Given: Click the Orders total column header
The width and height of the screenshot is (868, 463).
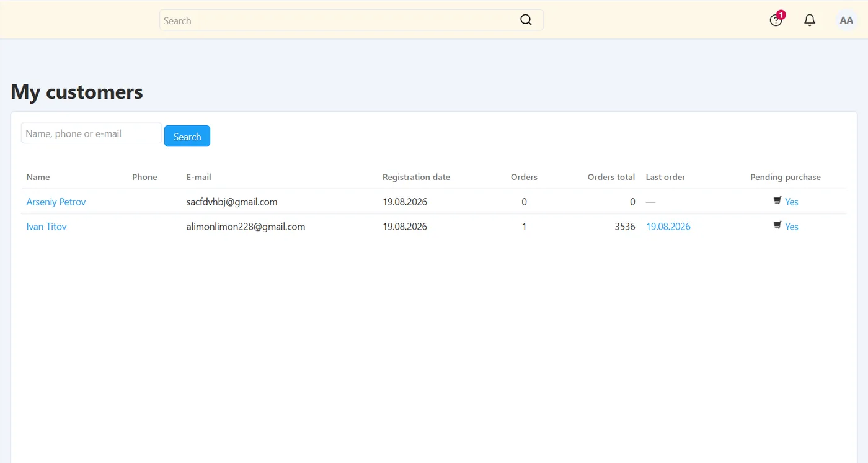Looking at the screenshot, I should click(x=611, y=177).
